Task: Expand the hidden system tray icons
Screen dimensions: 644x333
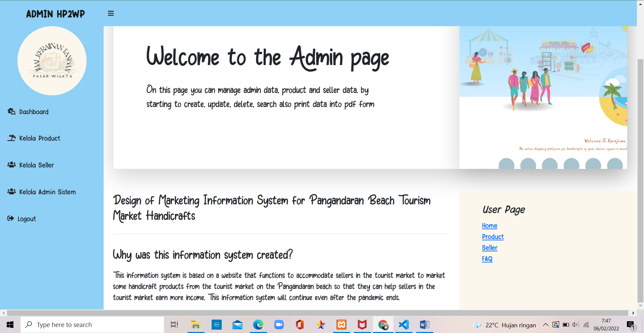Action: (x=545, y=325)
